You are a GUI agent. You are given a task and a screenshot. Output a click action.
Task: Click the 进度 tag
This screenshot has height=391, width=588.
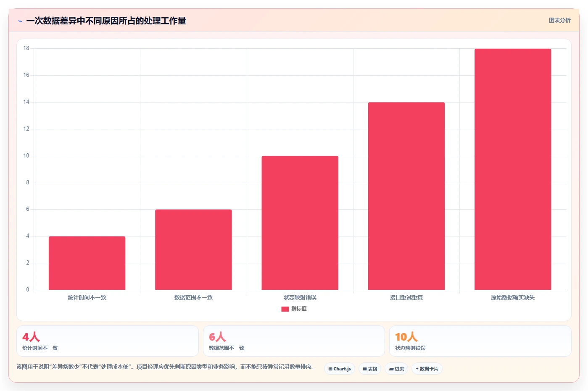click(x=396, y=369)
